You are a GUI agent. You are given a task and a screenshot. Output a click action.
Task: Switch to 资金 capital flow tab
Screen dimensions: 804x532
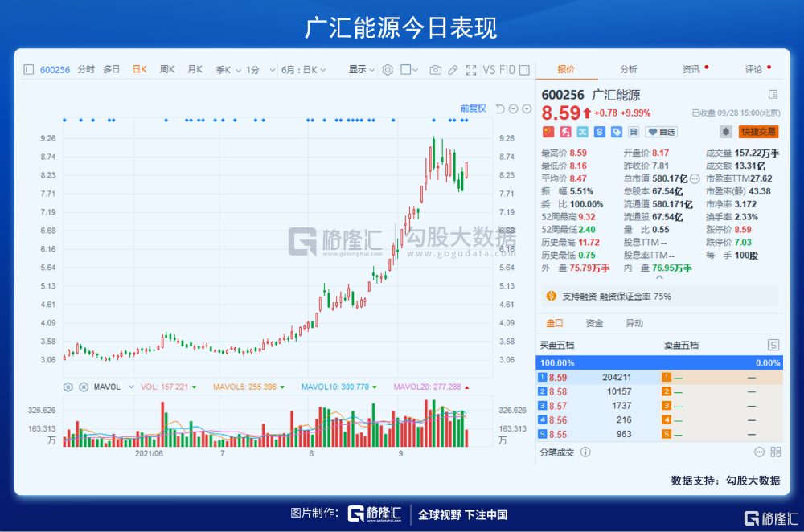pos(594,323)
